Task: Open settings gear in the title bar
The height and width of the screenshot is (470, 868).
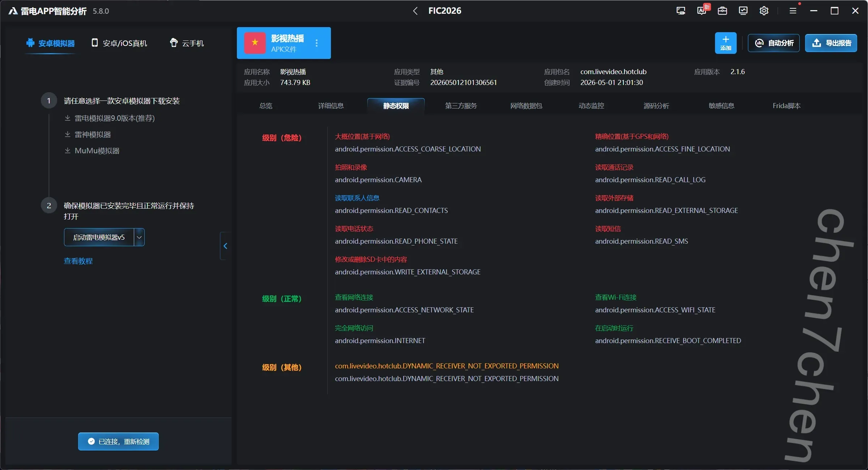Action: coord(764,11)
